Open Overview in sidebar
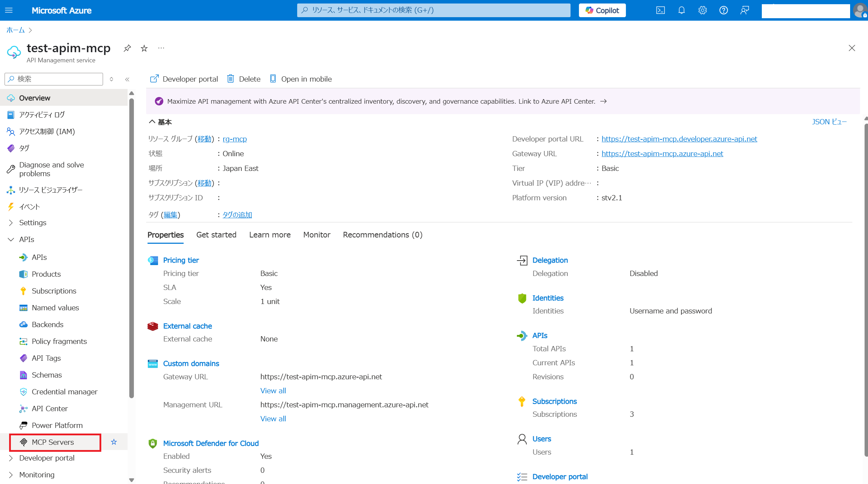The height and width of the screenshot is (484, 868). point(64,98)
